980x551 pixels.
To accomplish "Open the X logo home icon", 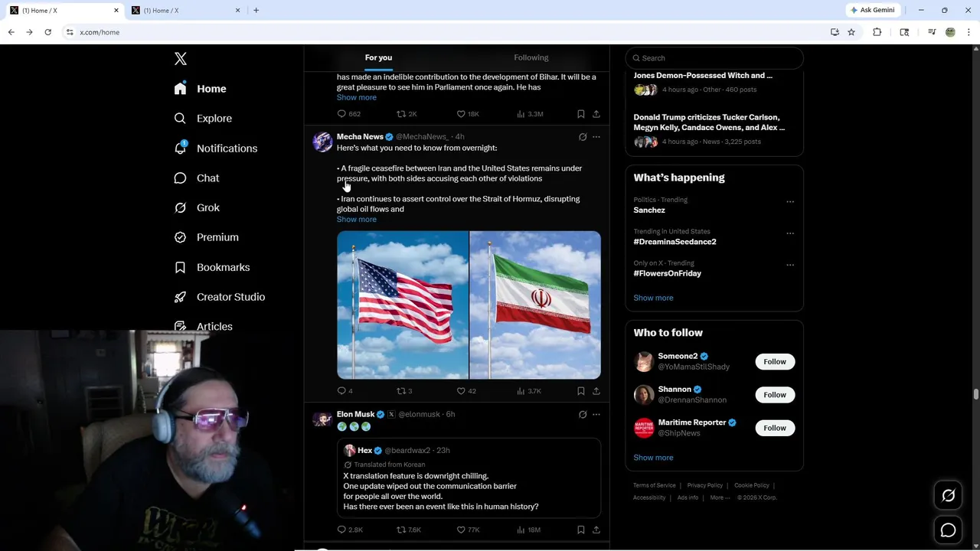I will tap(181, 59).
